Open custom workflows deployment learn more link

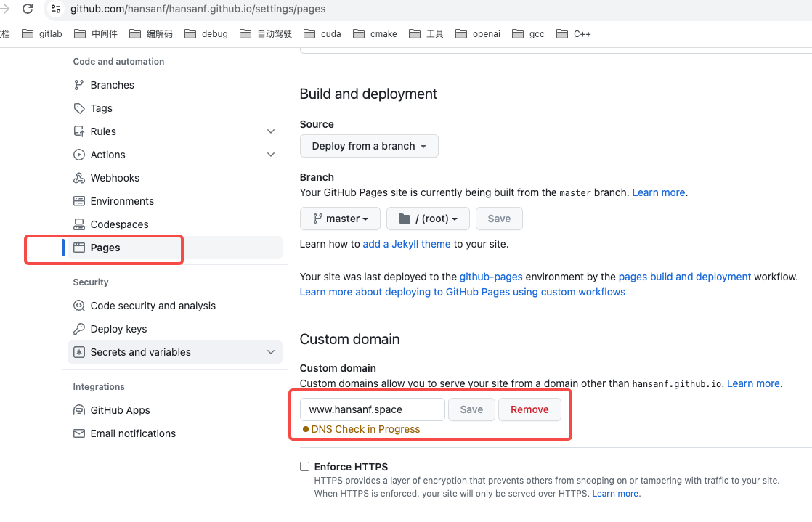(x=463, y=292)
